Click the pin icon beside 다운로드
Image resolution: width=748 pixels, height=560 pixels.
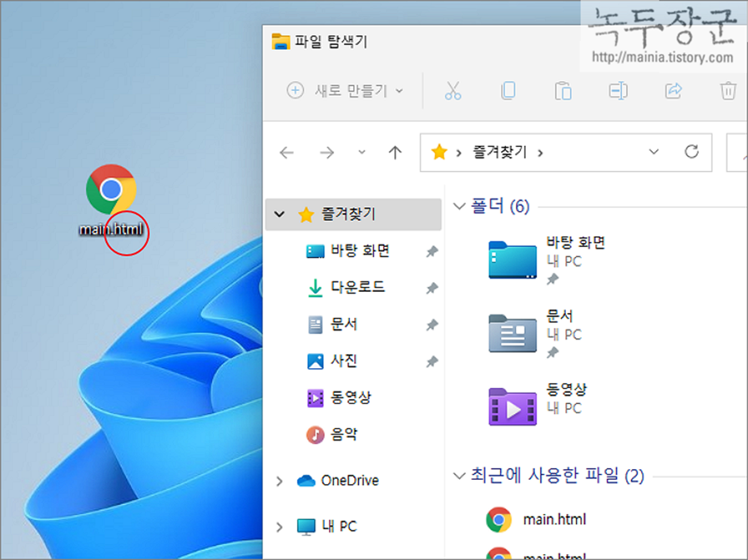point(431,288)
